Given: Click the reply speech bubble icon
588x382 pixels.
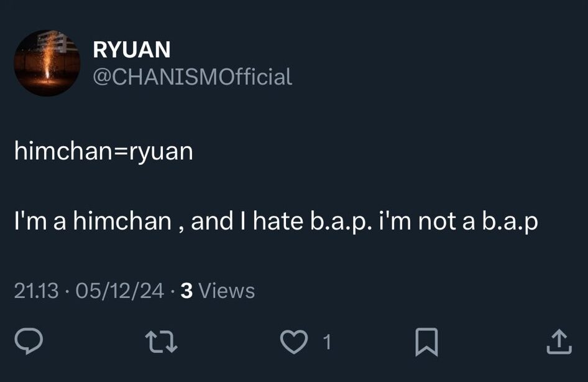Looking at the screenshot, I should point(29,341).
